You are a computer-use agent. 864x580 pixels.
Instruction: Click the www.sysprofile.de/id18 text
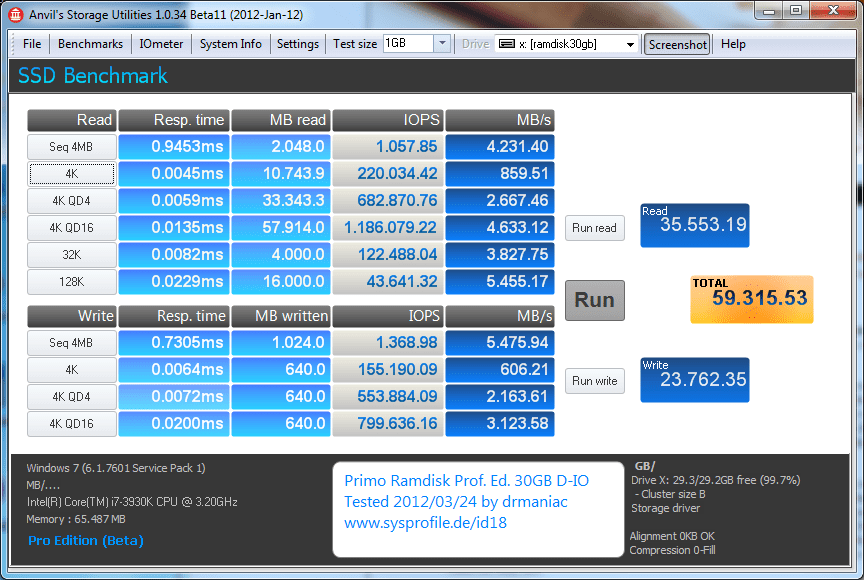click(x=425, y=523)
